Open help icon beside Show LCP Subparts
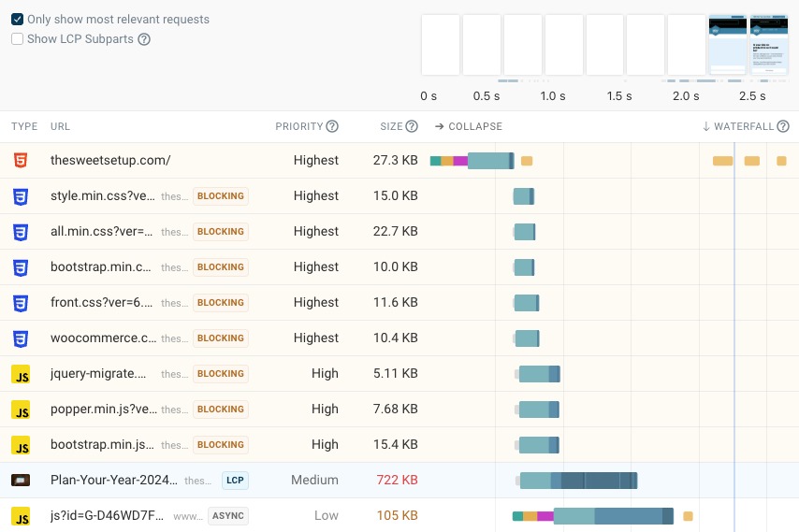Screen dimensions: 799x532 pos(144,39)
